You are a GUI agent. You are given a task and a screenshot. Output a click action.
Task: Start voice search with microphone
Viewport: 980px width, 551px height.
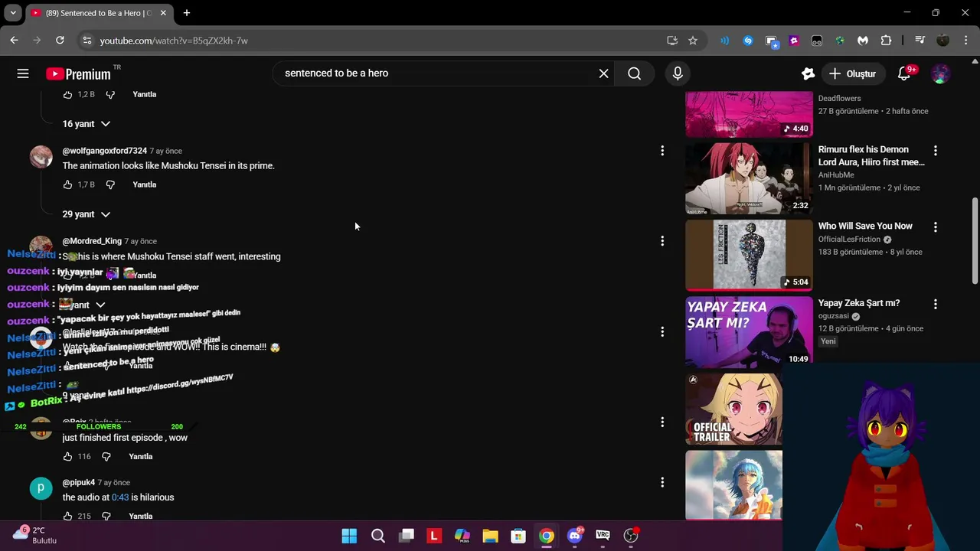(678, 73)
